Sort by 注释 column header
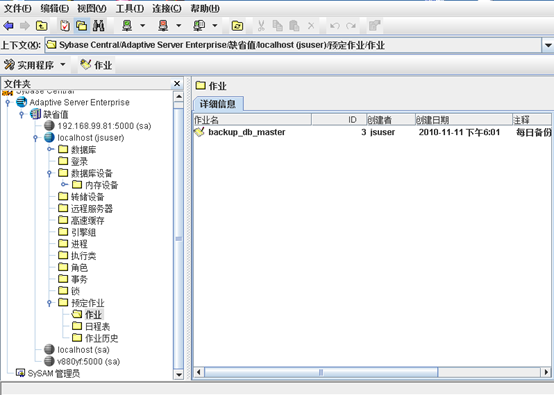 (532, 120)
